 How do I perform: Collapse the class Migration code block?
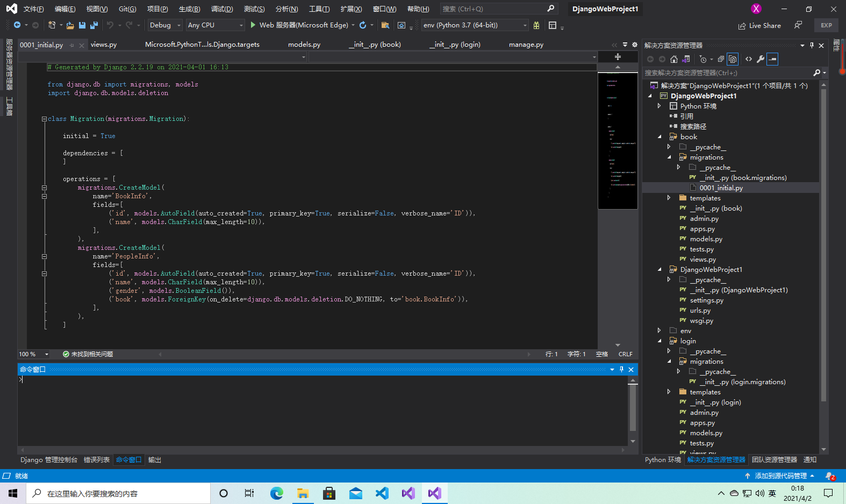44,119
